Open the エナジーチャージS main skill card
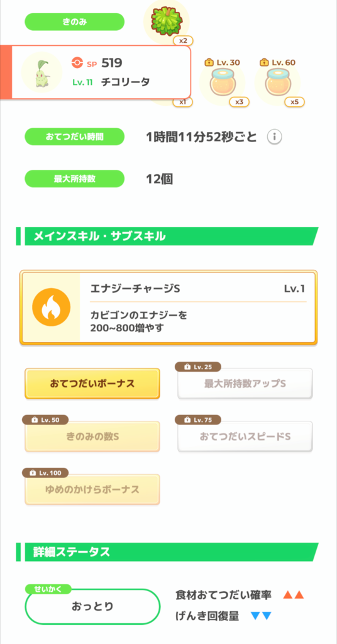Image resolution: width=337 pixels, height=644 pixels. click(x=168, y=307)
